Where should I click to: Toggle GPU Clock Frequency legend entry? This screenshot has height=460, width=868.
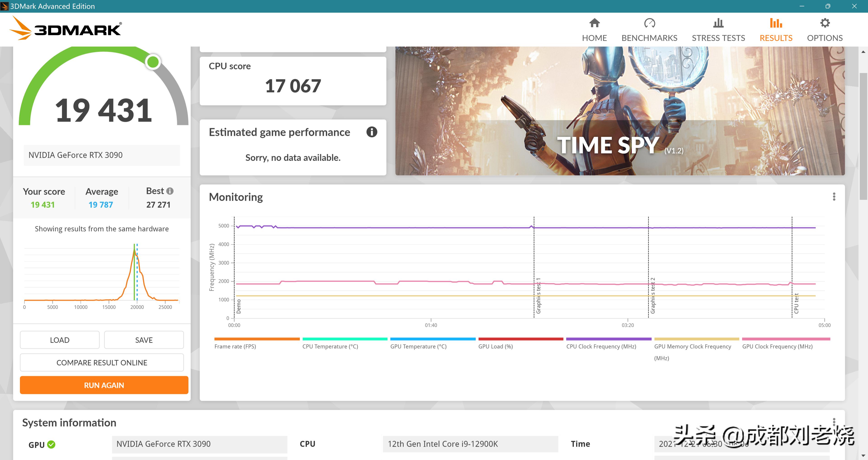(777, 346)
